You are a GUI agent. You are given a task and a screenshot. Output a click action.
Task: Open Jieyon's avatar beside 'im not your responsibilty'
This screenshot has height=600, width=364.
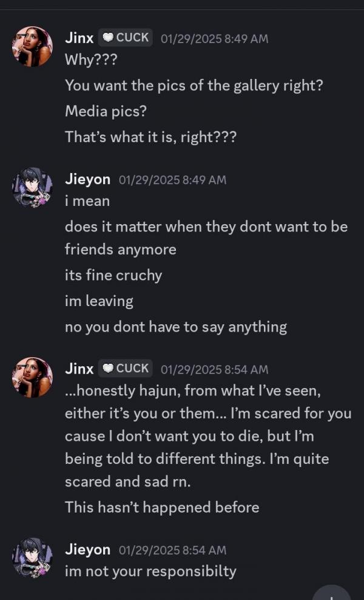coord(32,557)
